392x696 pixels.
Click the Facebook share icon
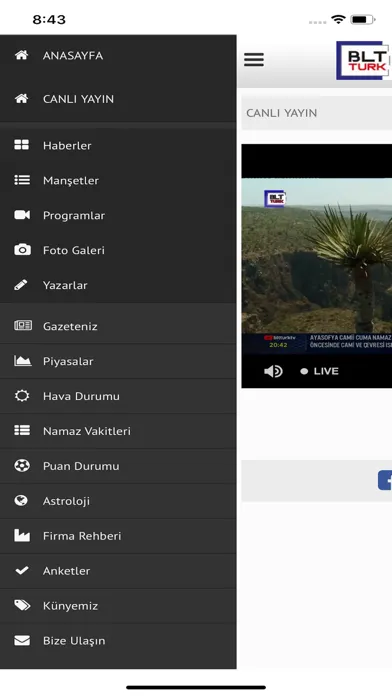[x=385, y=480]
